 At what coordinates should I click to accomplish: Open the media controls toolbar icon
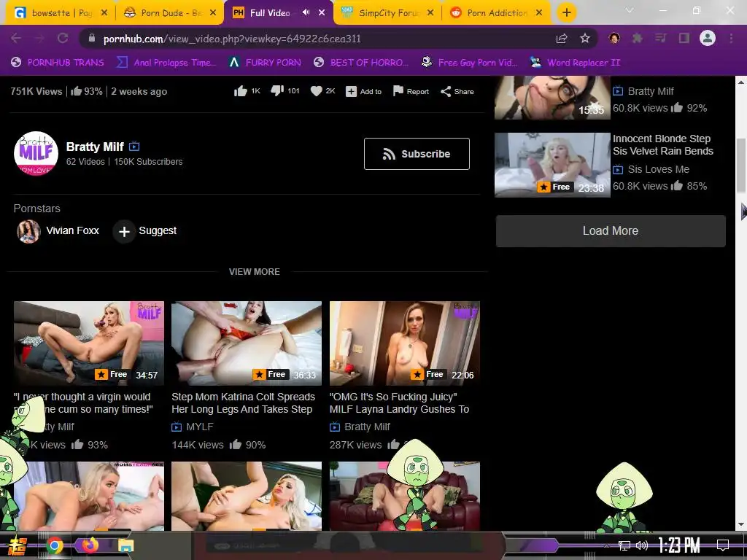(660, 38)
